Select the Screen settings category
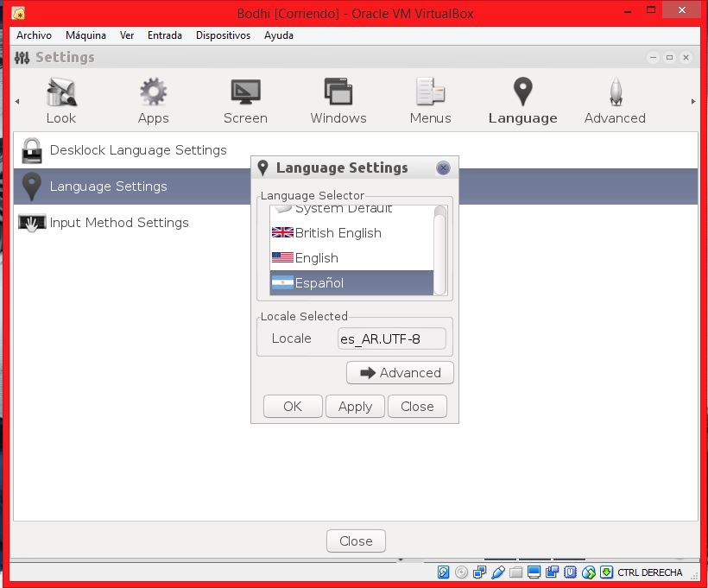The image size is (708, 588). pos(245,101)
